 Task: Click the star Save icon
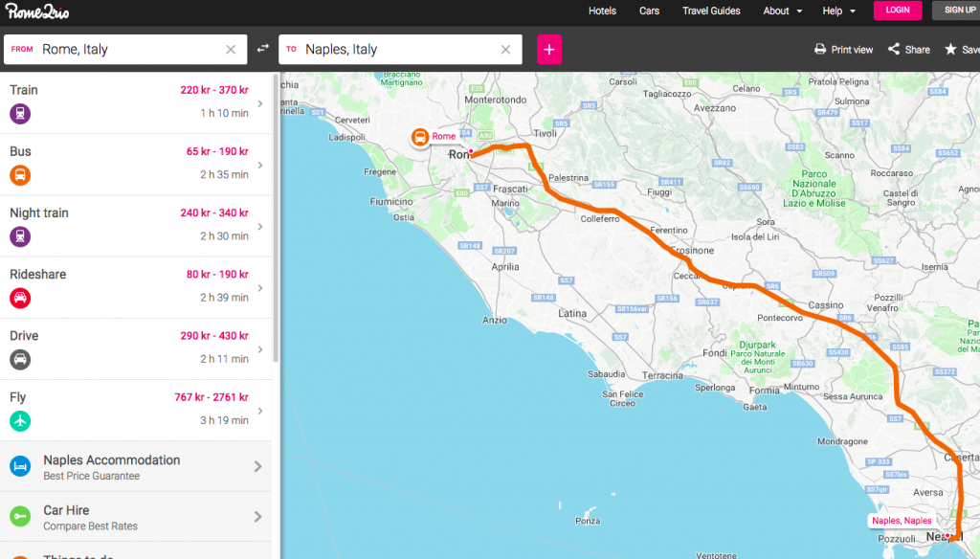coord(950,49)
